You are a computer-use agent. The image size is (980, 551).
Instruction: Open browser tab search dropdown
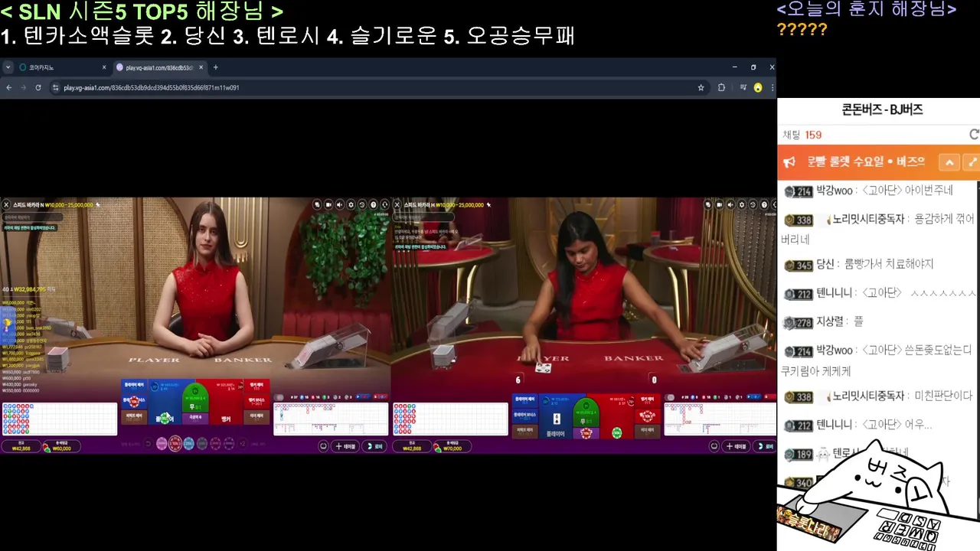[x=8, y=67]
